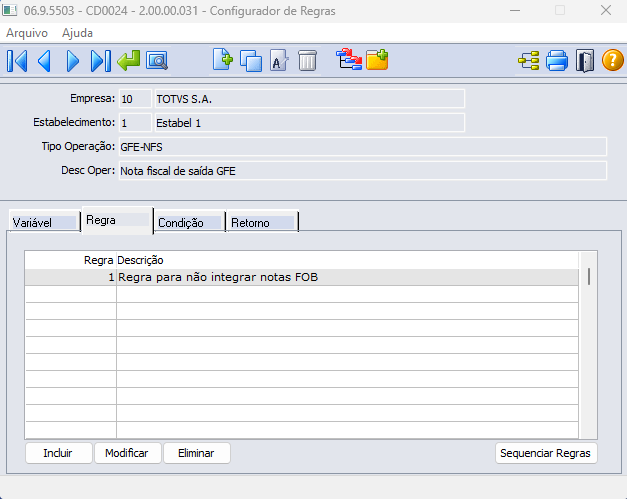Add new record document icon
627x499 pixels.
[223, 60]
